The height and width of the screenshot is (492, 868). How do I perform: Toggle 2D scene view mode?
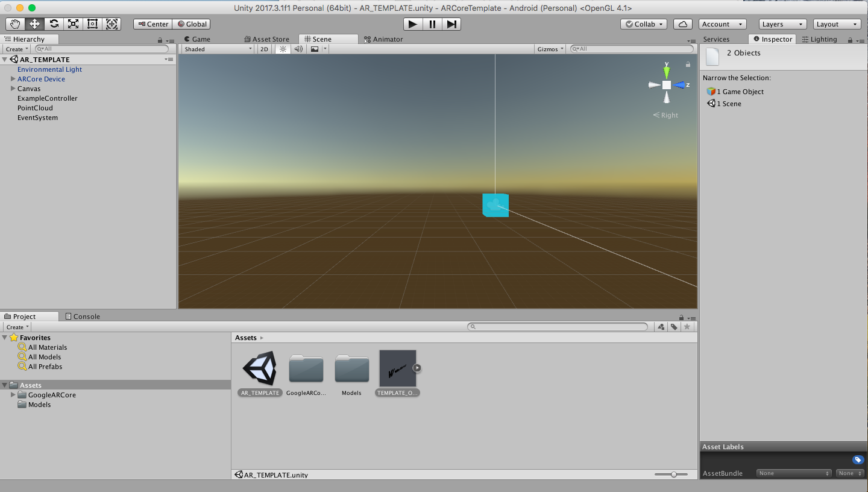(264, 49)
